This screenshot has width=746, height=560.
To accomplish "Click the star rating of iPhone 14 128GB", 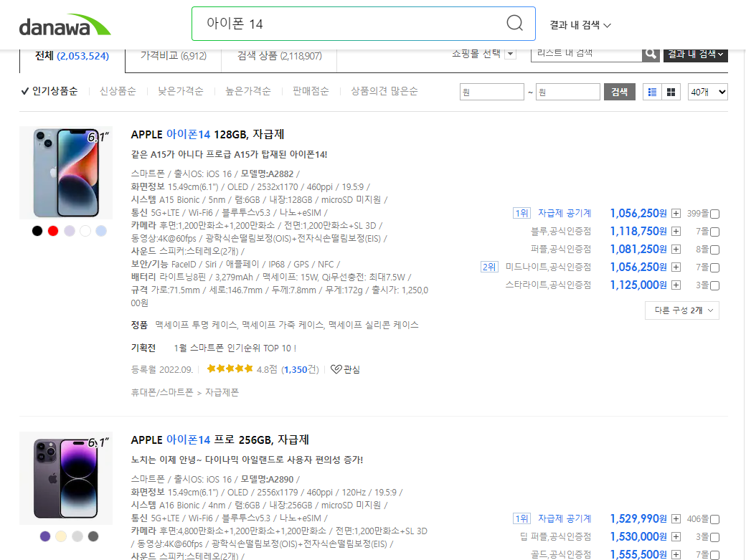I will pos(230,369).
